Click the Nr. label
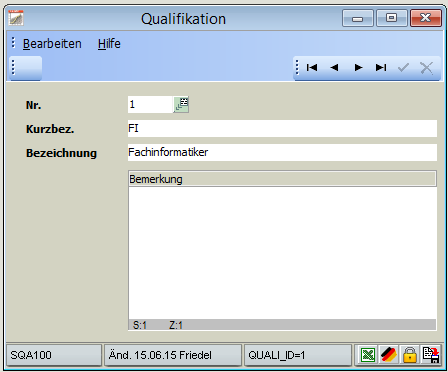This screenshot has height=372, width=448. [33, 105]
